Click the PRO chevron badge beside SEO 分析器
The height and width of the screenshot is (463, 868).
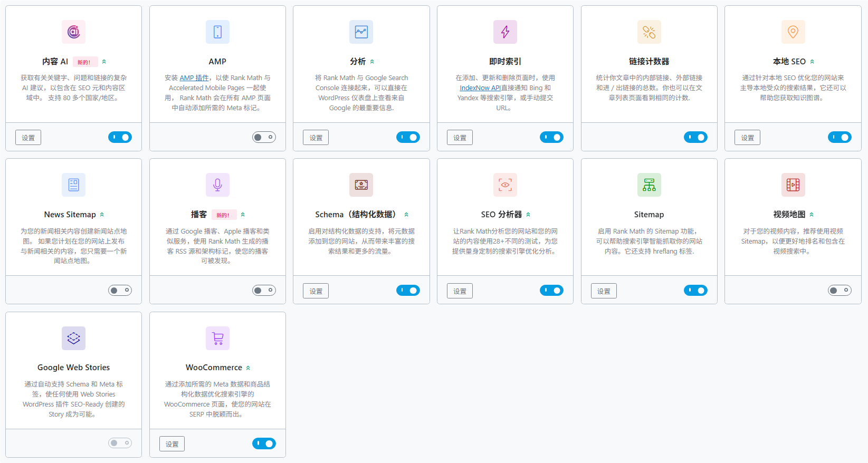click(528, 215)
